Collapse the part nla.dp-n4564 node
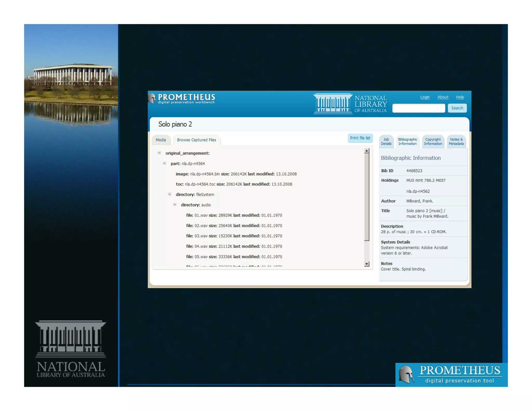This screenshot has width=532, height=411. click(164, 163)
